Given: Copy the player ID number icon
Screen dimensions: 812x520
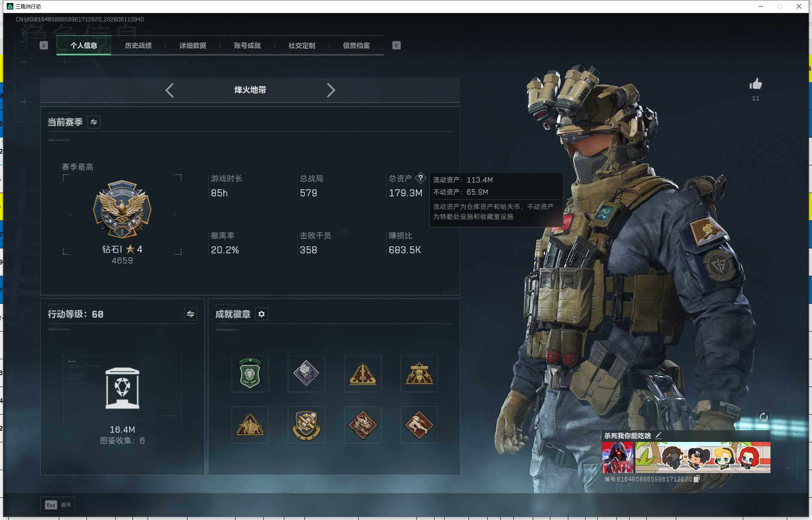Looking at the screenshot, I should point(696,479).
